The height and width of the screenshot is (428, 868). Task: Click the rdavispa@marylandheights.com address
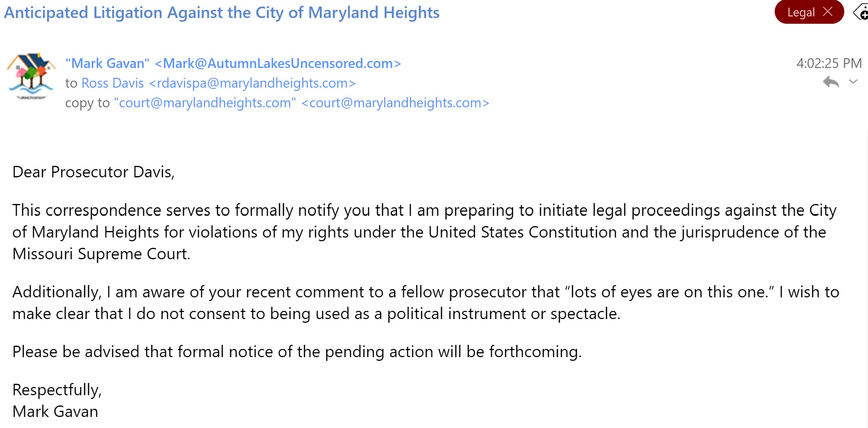(x=252, y=83)
